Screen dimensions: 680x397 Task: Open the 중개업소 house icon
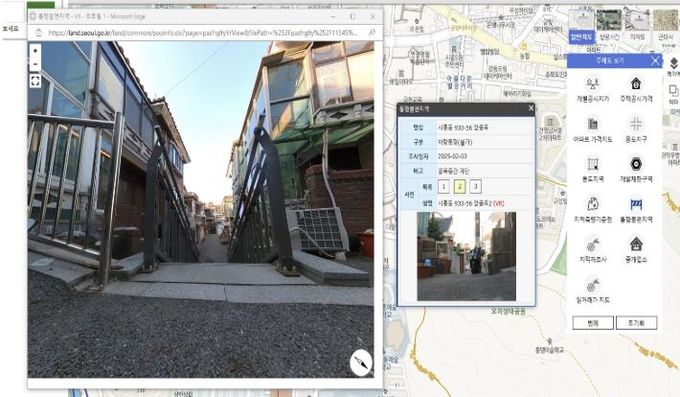[636, 244]
